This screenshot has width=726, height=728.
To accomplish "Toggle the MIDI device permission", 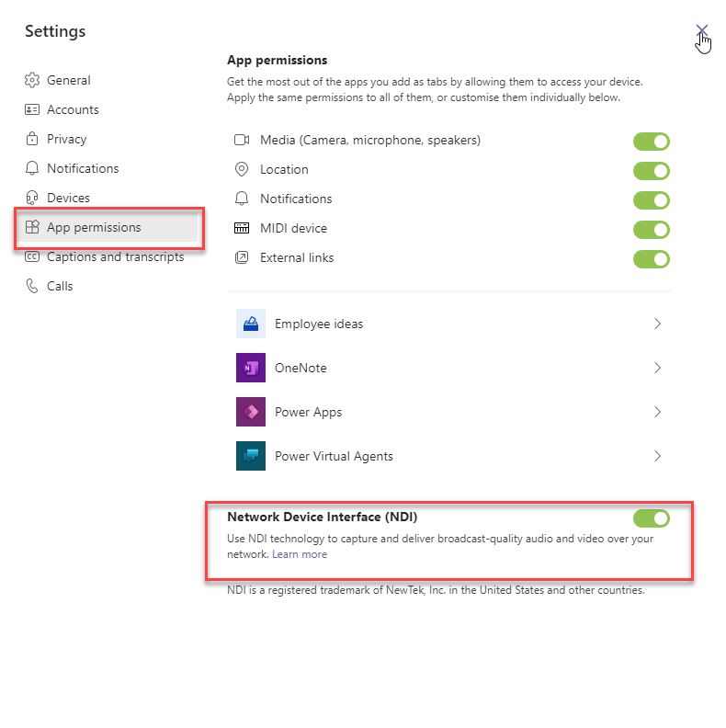I will [652, 230].
